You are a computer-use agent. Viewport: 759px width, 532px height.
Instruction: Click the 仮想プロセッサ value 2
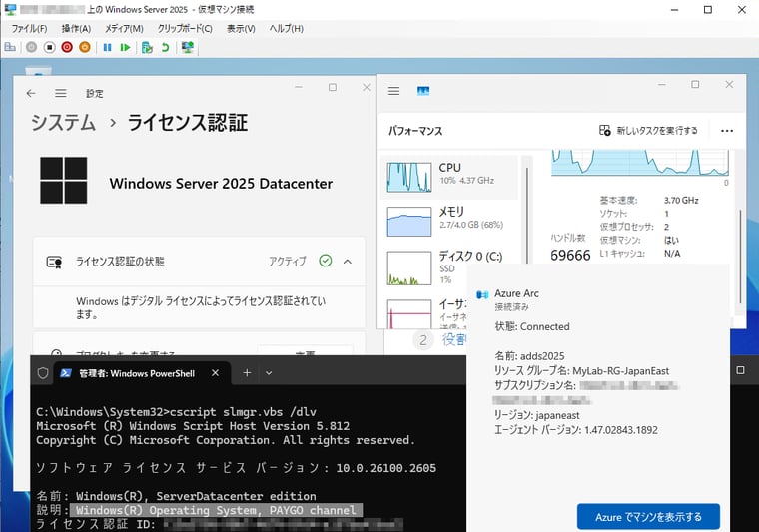pos(666,227)
